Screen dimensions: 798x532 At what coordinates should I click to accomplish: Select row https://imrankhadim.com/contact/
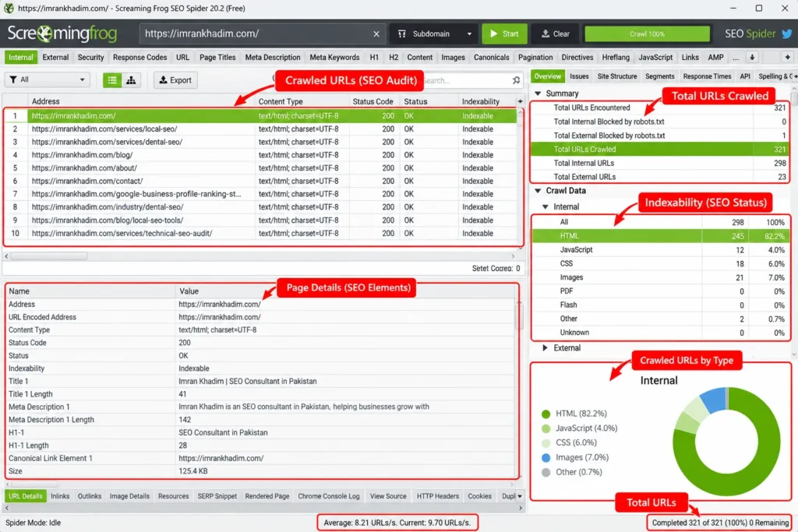[x=261, y=181]
